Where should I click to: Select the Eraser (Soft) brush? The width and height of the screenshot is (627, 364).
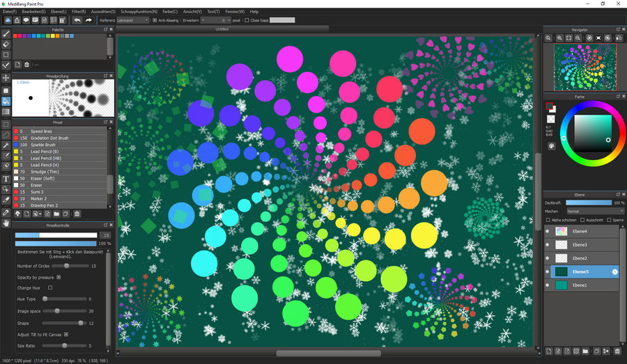60,178
